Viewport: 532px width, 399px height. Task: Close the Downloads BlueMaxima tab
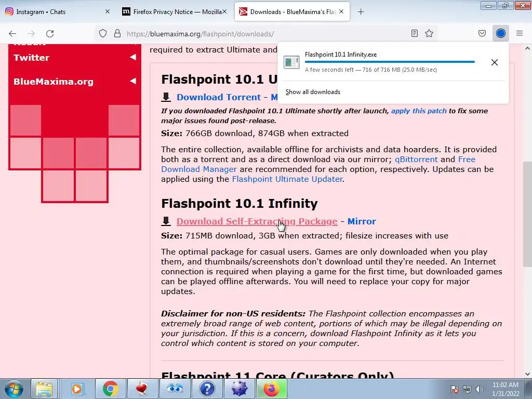pos(341,11)
